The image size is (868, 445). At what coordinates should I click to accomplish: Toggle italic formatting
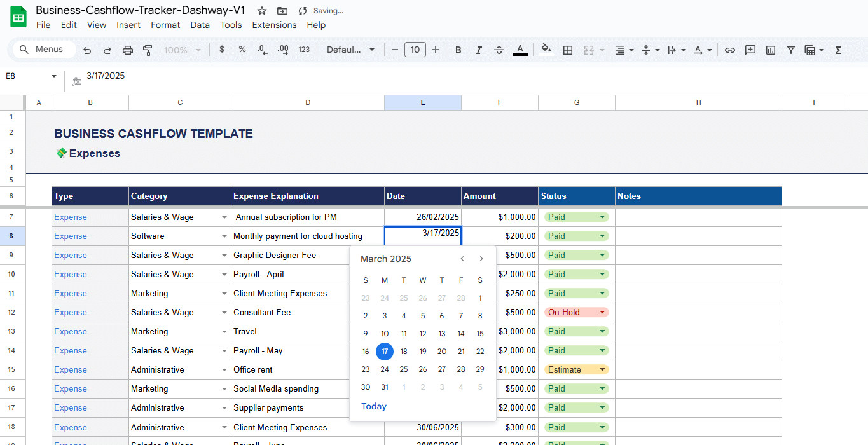tap(478, 50)
